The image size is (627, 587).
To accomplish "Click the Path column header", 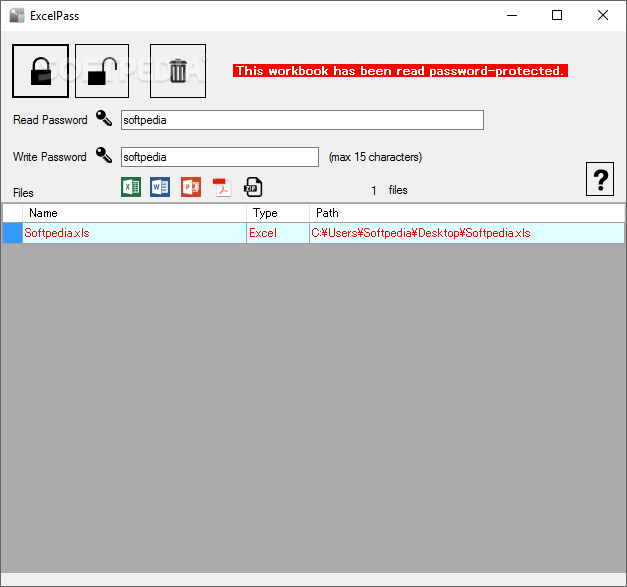I will click(x=467, y=213).
